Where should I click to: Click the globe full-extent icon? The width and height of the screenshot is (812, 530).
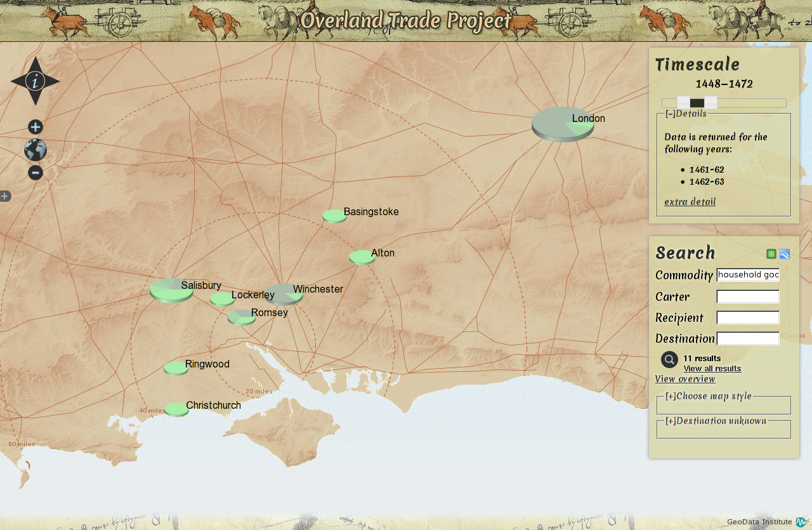click(x=36, y=150)
